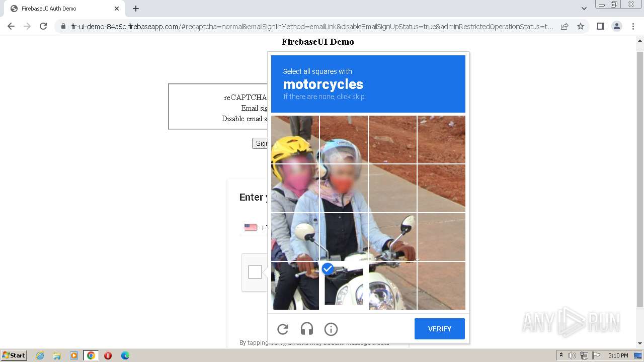This screenshot has height=362, width=644.
Task: Click the Chrome icon in the taskbar
Action: click(91, 355)
